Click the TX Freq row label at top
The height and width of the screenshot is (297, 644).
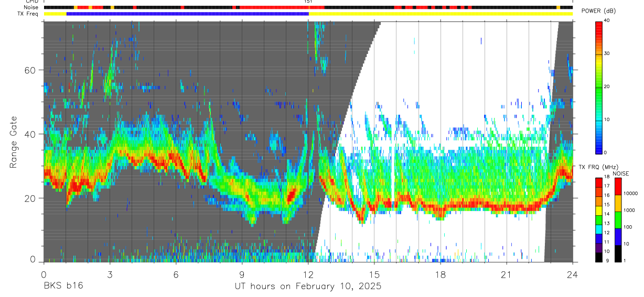(x=28, y=14)
